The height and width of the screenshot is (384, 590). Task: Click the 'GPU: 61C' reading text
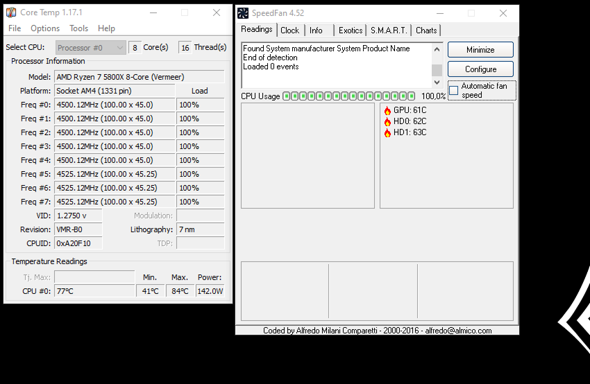pyautogui.click(x=410, y=110)
